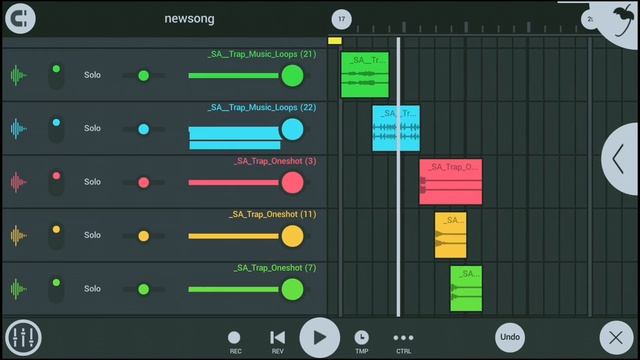The width and height of the screenshot is (640, 360).
Task: Toggle mute on Trap_Oneshot (11) track
Action: pyautogui.click(x=56, y=236)
